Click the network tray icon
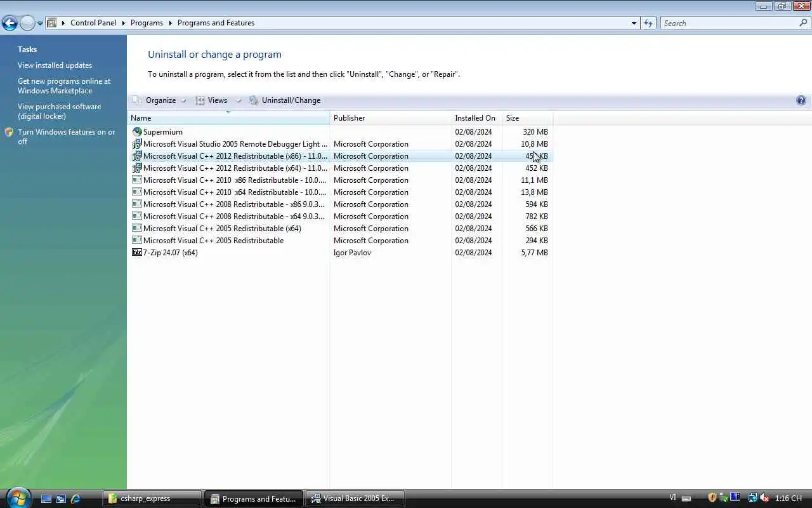 752,498
